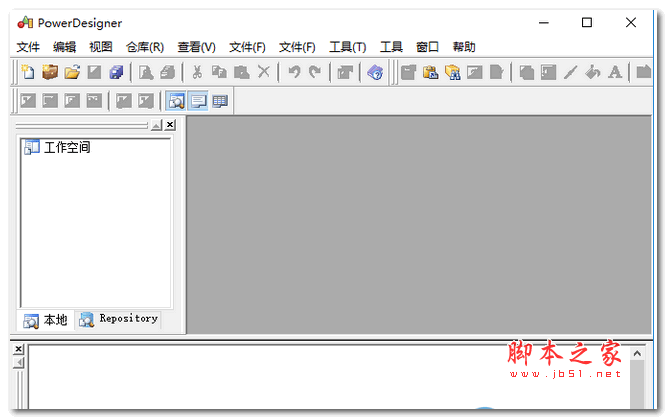Screen dimensions: 668x420
Task: Click the paint bucket fill icon
Action: (x=593, y=72)
